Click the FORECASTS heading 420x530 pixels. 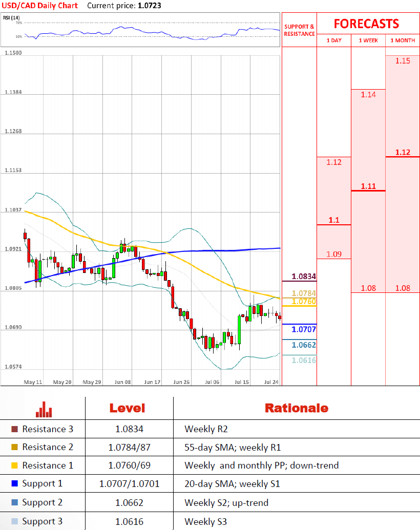(367, 24)
